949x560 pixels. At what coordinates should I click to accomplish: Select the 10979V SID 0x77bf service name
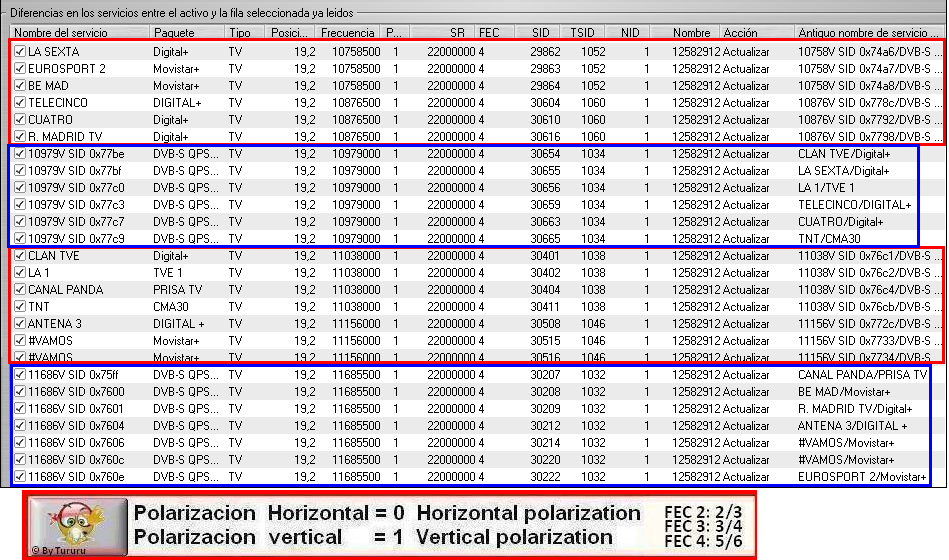75,171
